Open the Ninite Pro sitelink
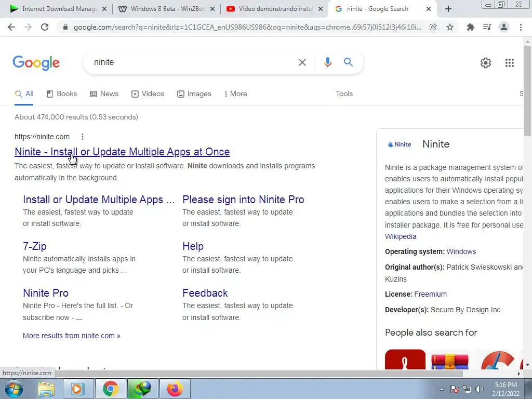This screenshot has width=532, height=399. pos(46,293)
